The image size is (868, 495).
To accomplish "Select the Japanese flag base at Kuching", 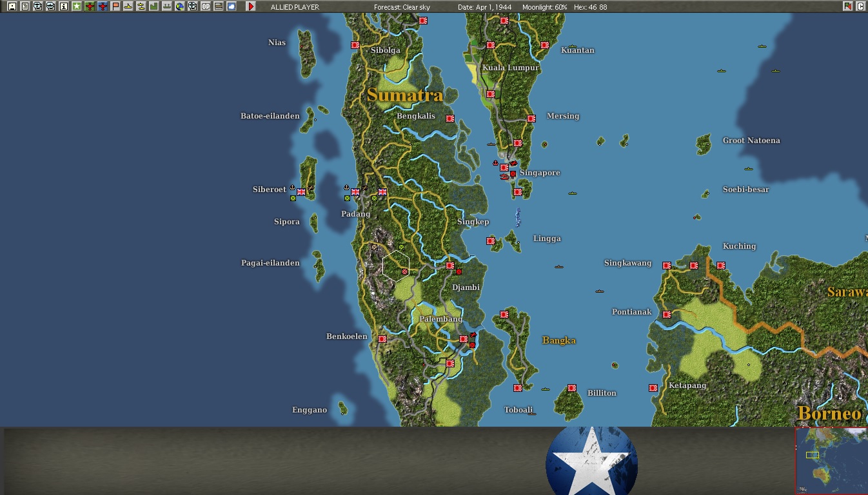I will 721,266.
